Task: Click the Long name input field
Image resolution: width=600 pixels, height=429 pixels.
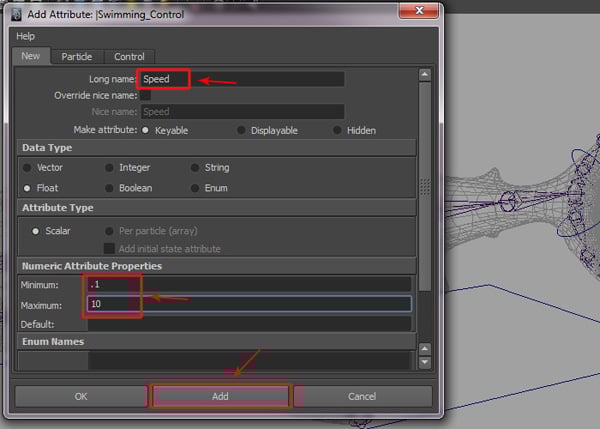Action: [242, 79]
